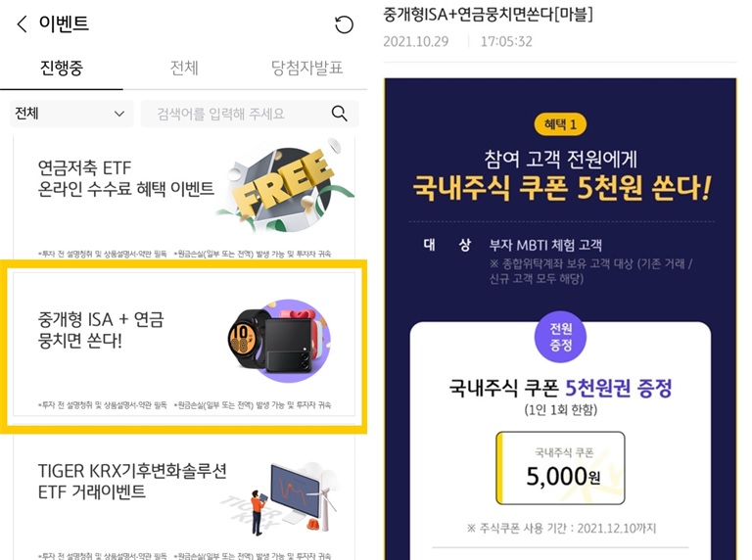Click the 국내주식 쿠폰 5천원 쏜다 headline

[561, 188]
